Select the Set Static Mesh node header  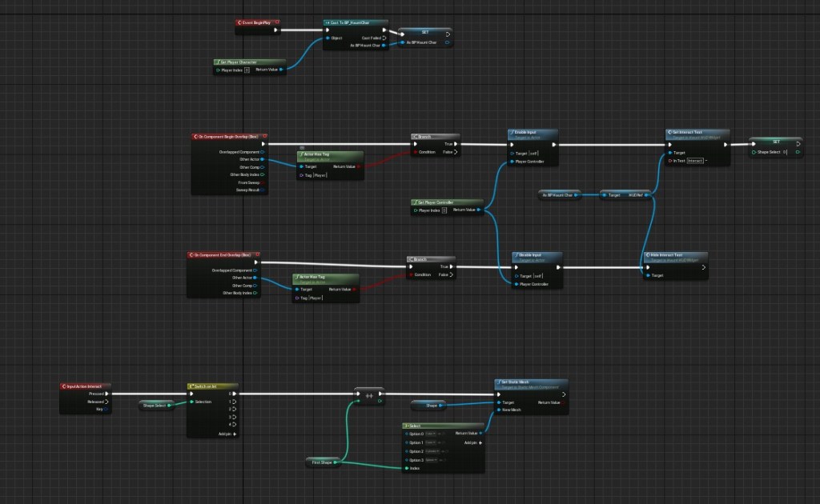[530, 382]
